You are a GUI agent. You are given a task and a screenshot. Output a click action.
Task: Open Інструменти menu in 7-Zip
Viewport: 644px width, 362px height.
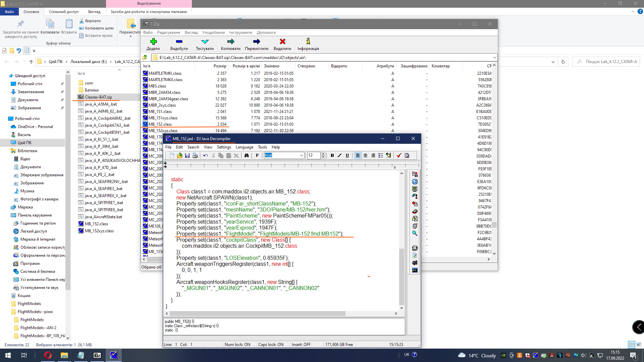click(240, 33)
